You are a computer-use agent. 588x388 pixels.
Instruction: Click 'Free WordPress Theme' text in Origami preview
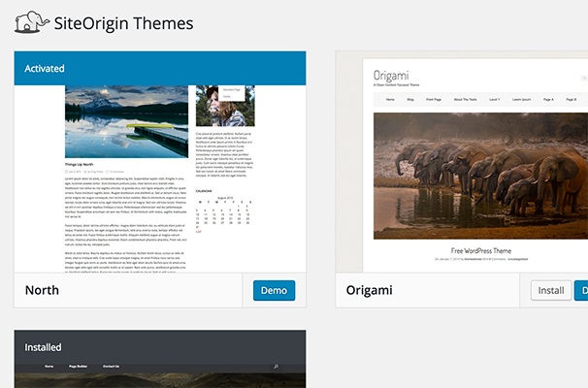click(480, 250)
